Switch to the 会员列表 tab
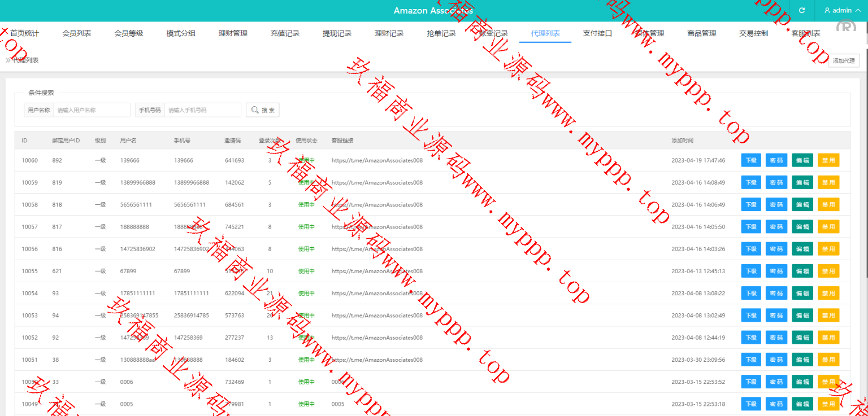This screenshot has height=416, width=868. (77, 33)
